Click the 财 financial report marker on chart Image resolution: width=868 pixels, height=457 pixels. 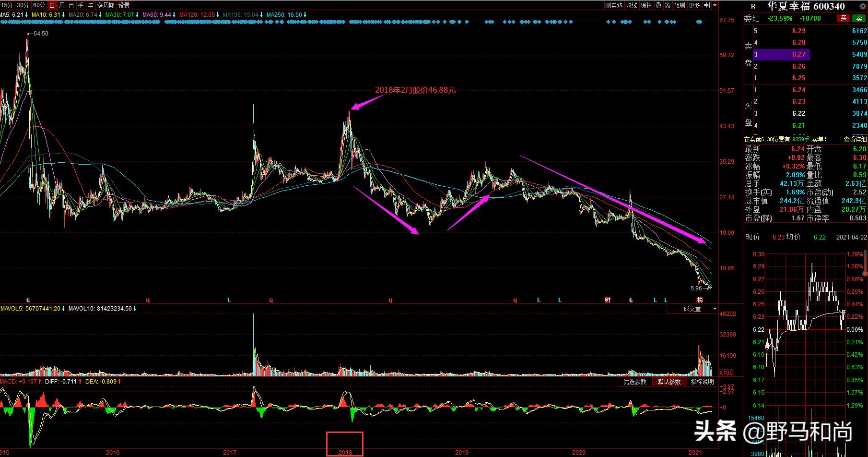608,300
